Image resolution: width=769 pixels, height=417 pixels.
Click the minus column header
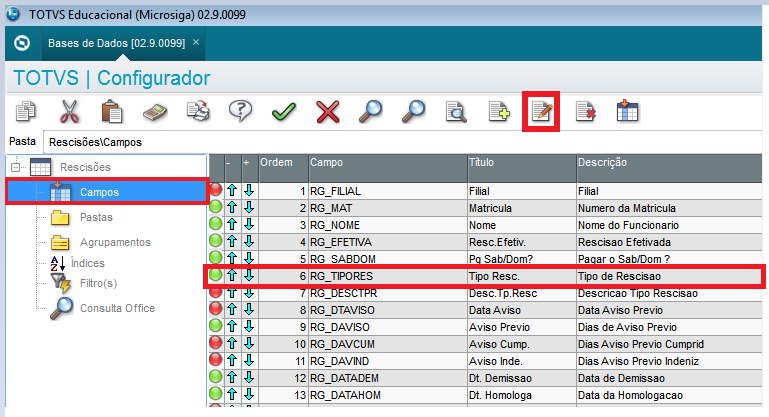click(x=232, y=168)
